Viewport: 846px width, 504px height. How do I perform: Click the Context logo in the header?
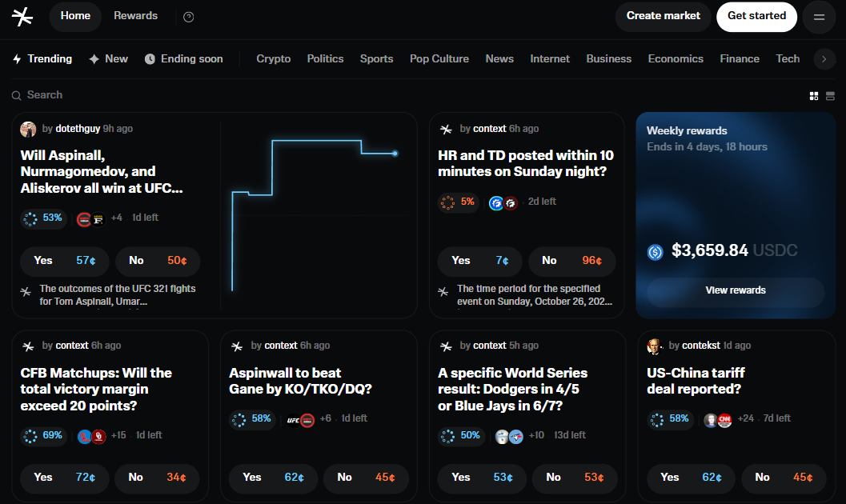(22, 17)
